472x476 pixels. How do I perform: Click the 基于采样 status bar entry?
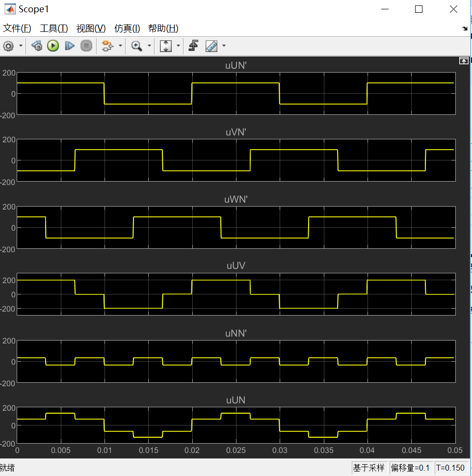point(369,468)
